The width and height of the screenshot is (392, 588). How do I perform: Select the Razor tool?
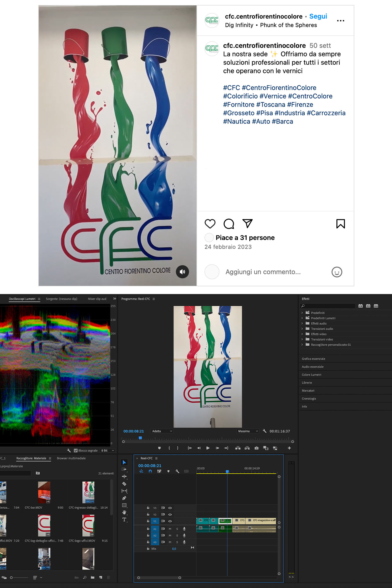click(x=124, y=484)
